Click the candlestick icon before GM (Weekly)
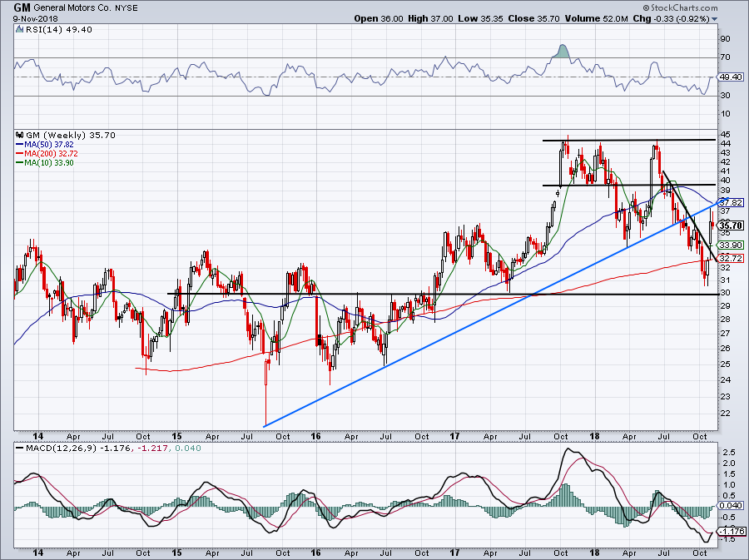The width and height of the screenshot is (749, 560). click(x=20, y=135)
